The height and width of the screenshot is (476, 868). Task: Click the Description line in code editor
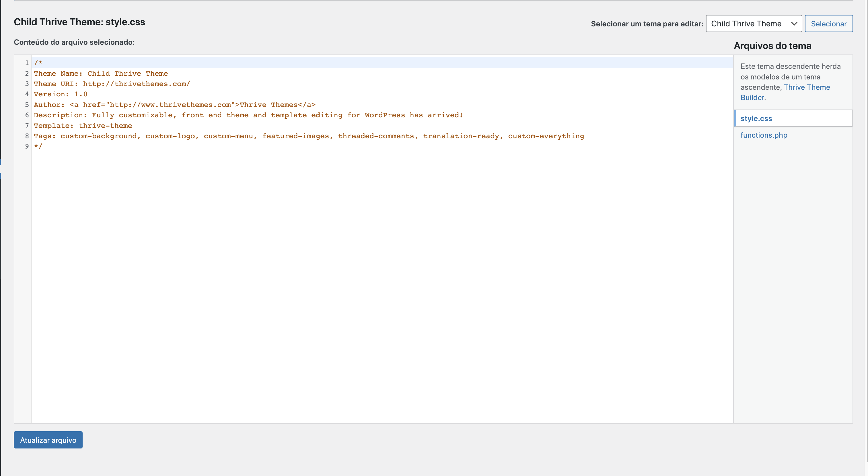(x=248, y=115)
